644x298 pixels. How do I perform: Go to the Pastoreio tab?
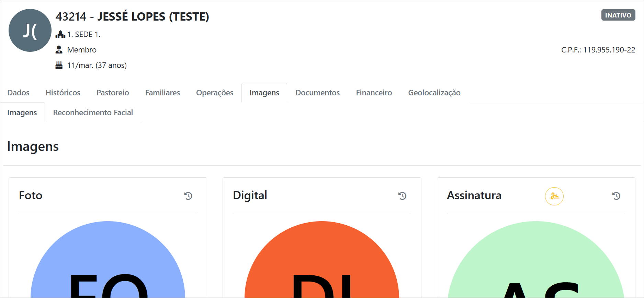(113, 93)
